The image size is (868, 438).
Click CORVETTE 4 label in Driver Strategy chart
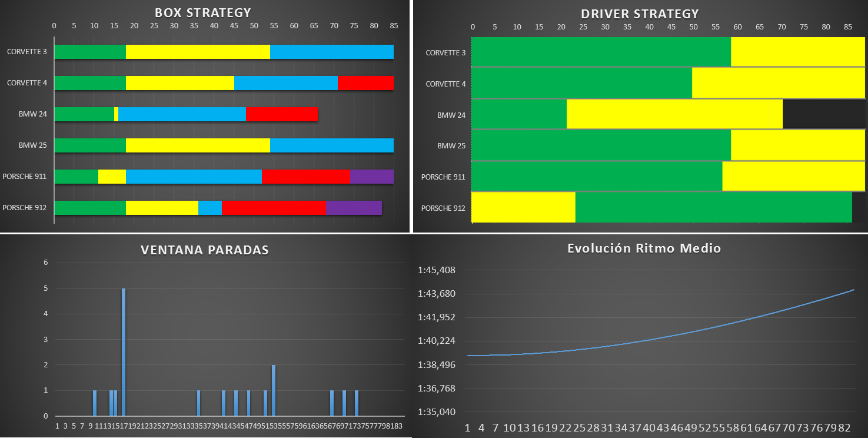445,84
